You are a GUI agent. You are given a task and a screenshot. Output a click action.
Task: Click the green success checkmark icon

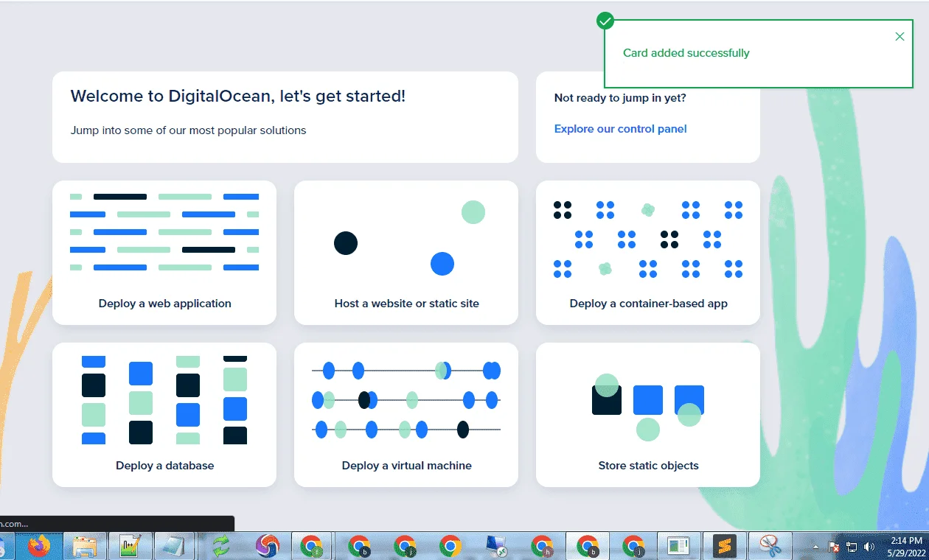[605, 21]
